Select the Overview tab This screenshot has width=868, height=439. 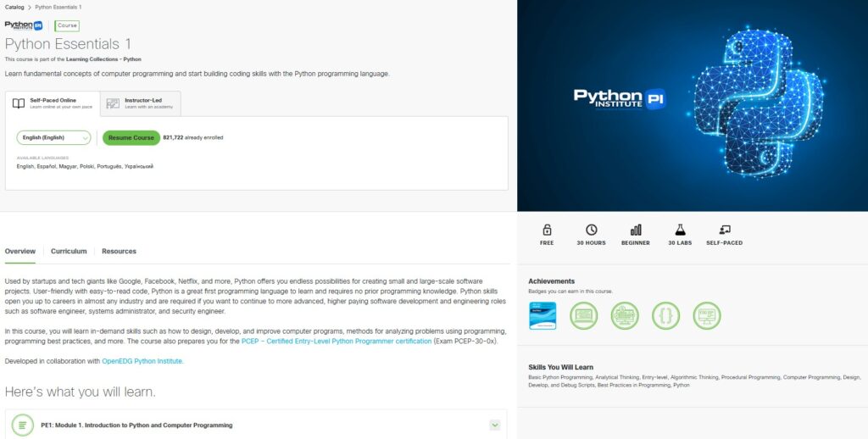point(20,252)
